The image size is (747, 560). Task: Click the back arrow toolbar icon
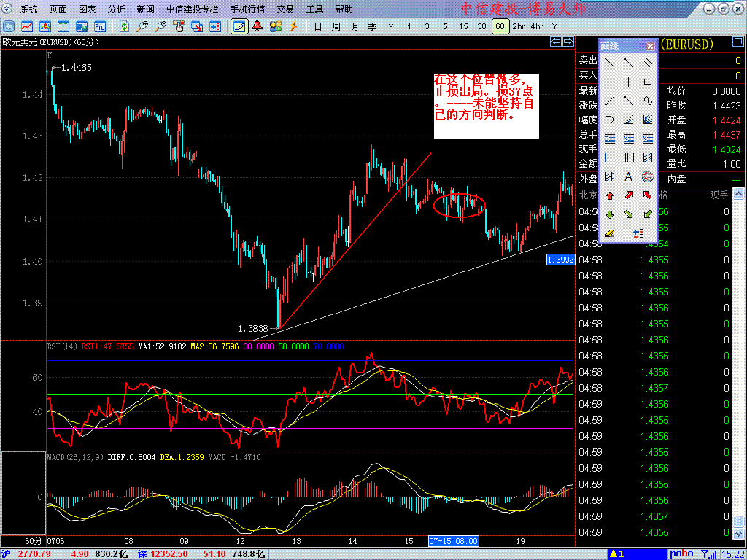click(x=9, y=27)
